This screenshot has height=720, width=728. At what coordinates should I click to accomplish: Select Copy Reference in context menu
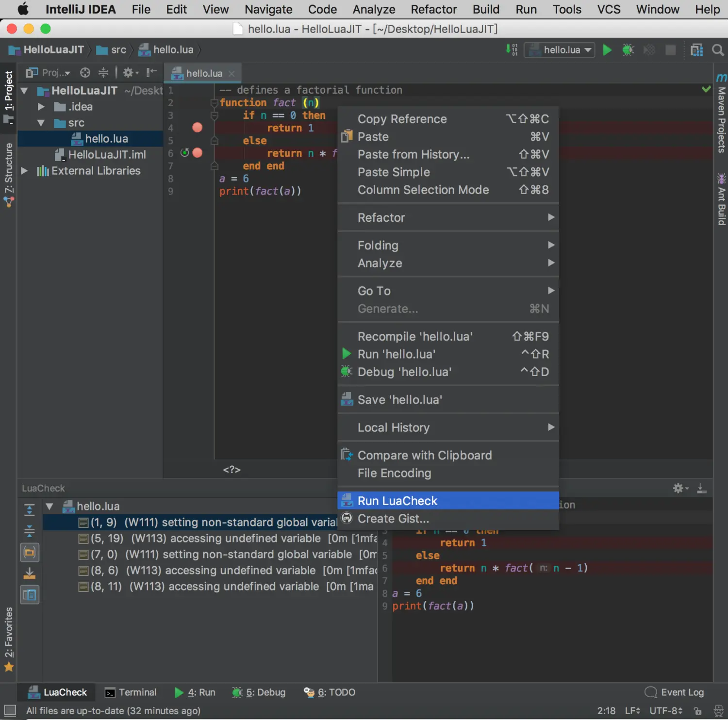click(448, 119)
